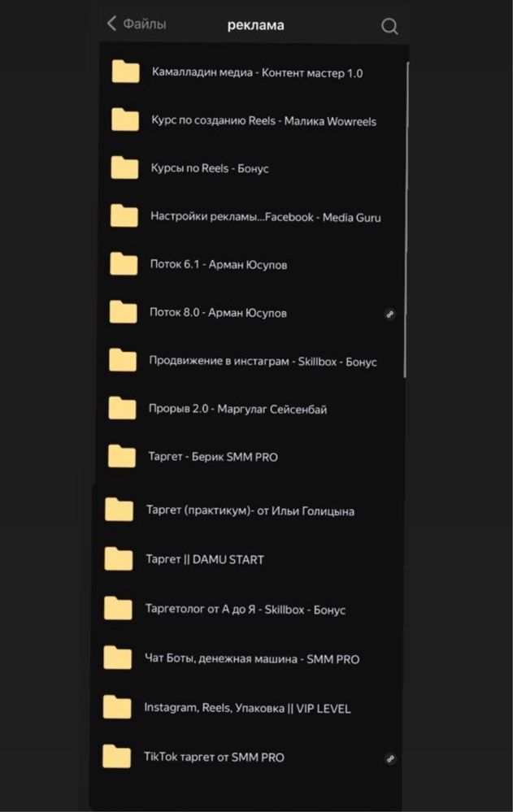The height and width of the screenshot is (812, 513).
Task: Click folder icon for Instagram, Reels, Упаковка
Action: tap(117, 707)
